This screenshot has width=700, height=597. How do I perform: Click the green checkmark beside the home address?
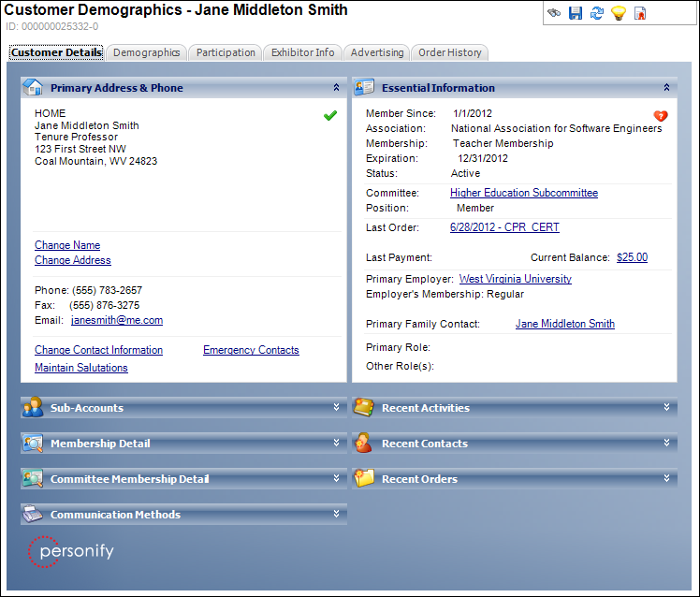point(329,115)
